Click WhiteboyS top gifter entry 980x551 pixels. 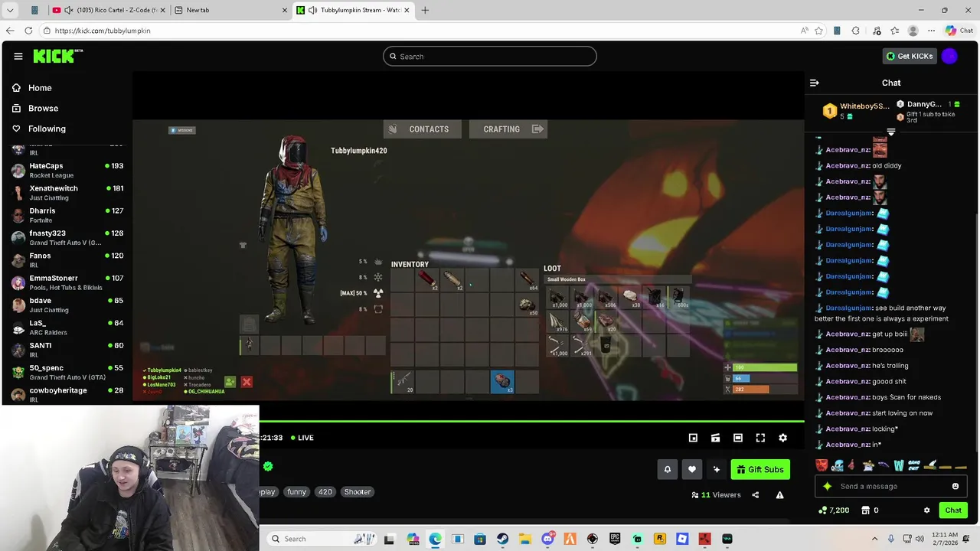tap(856, 111)
